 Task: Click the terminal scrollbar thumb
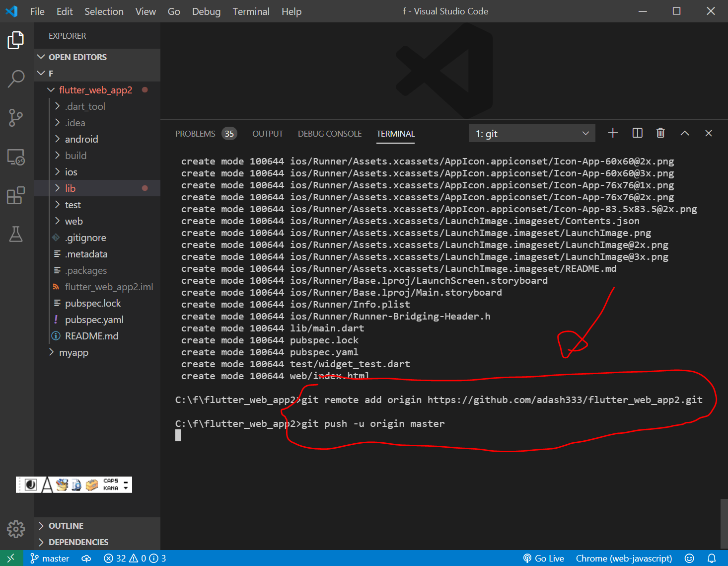[724, 523]
